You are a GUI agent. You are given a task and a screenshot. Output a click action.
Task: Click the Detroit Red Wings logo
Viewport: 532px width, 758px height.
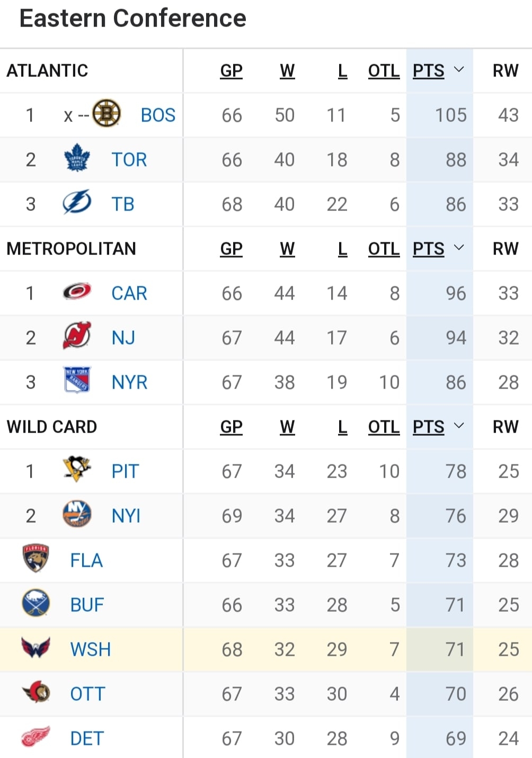coord(36,737)
